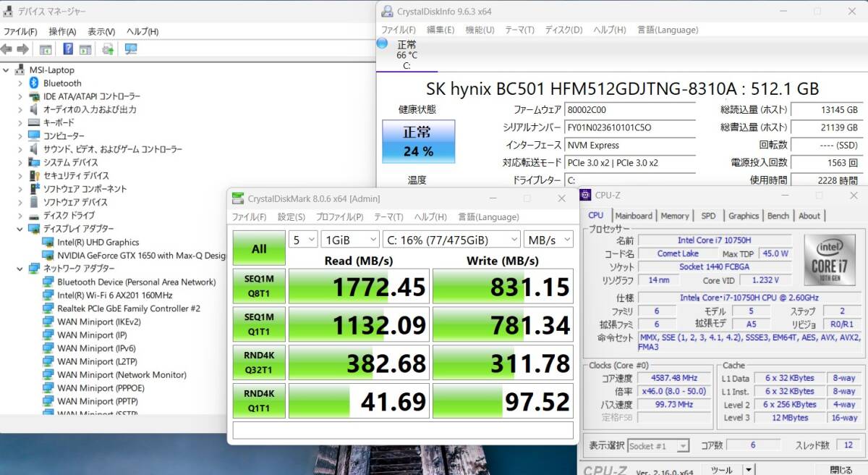Open the 機能(U) menu in CrystalDiskInfo
Viewport: 868px width, 475px height.
click(480, 30)
